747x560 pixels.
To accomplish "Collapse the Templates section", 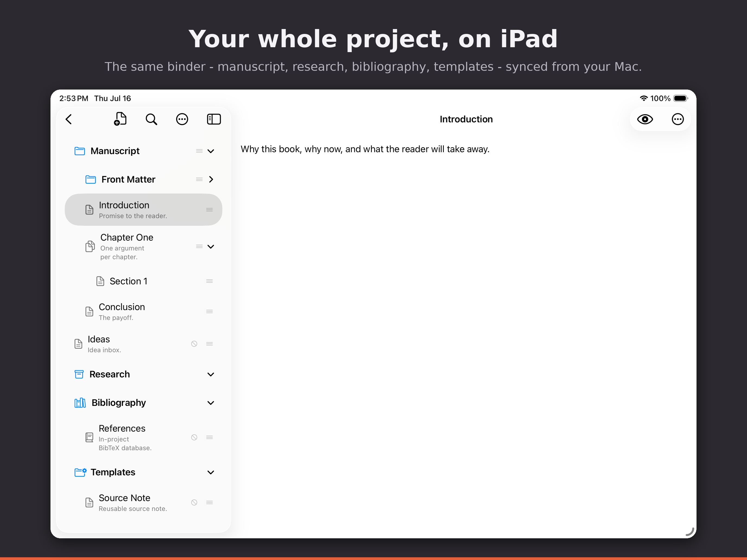I will click(211, 472).
